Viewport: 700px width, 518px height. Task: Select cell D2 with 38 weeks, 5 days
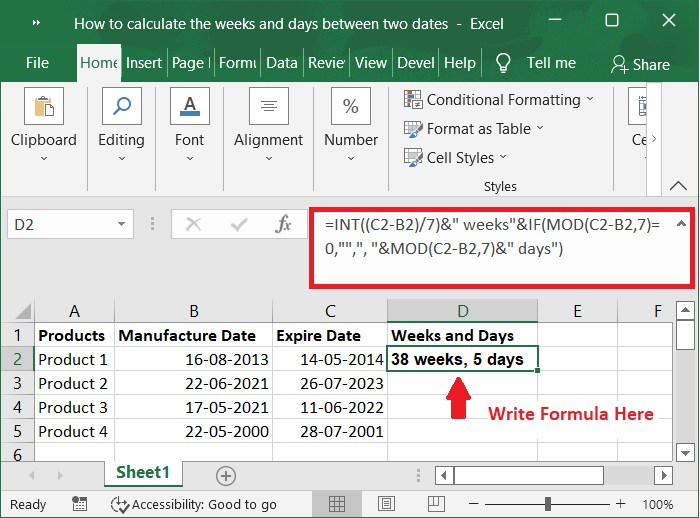click(463, 359)
